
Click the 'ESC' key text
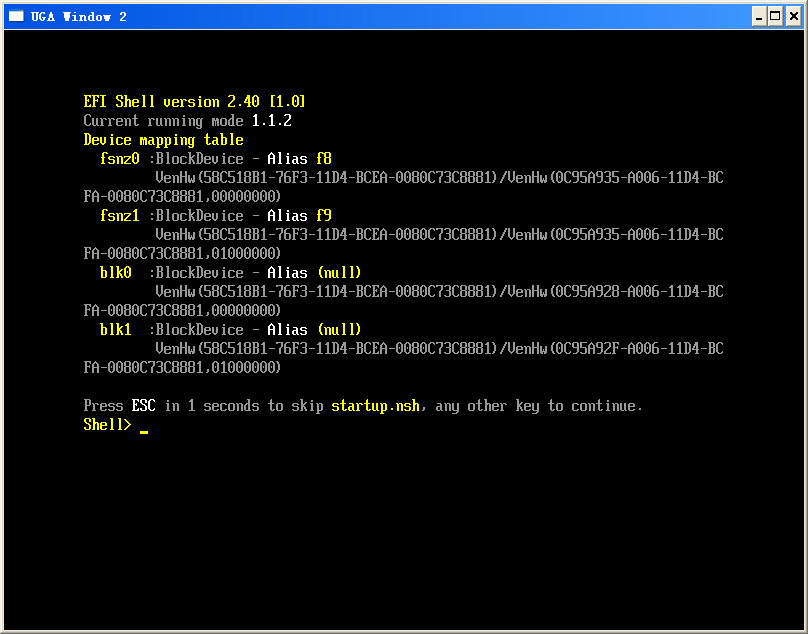[143, 406]
